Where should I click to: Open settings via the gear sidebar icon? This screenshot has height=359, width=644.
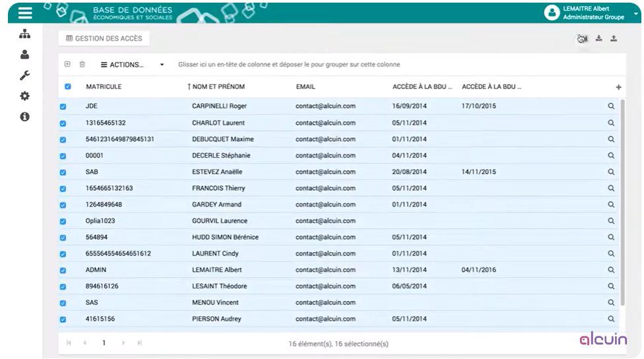tap(25, 96)
